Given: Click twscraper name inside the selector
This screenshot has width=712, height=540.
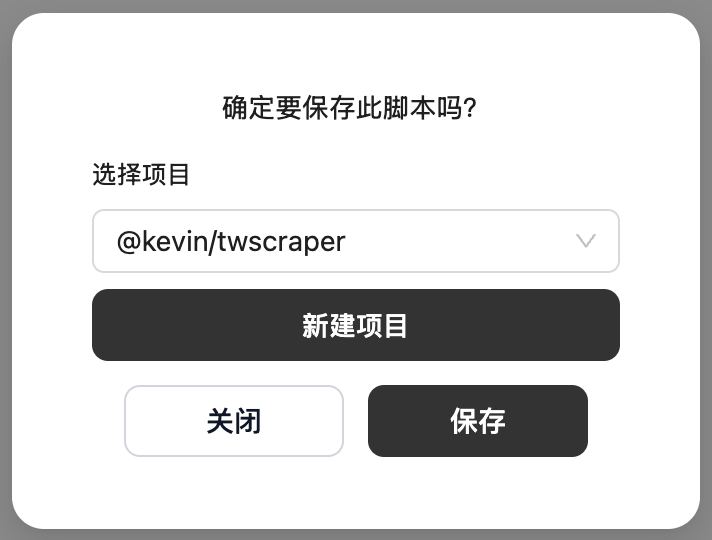Looking at the screenshot, I should tap(282, 242).
